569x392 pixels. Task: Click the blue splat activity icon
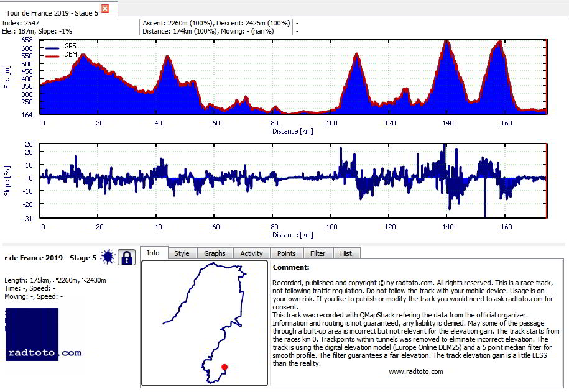tap(108, 257)
